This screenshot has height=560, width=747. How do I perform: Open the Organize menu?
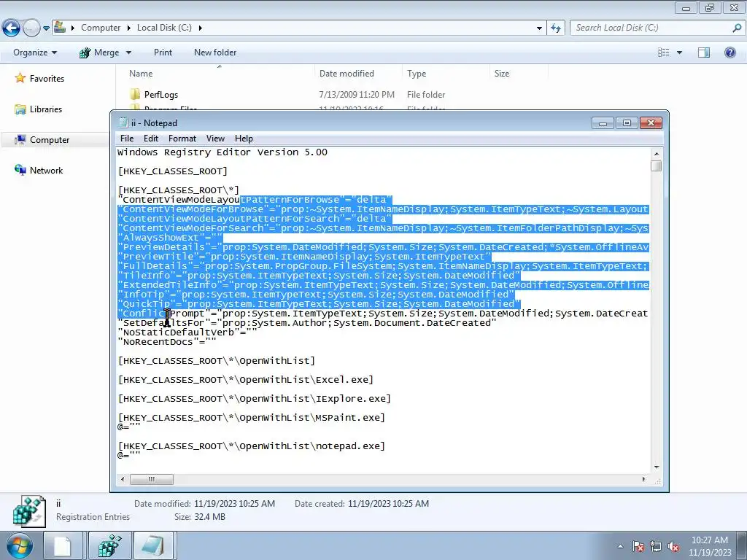tap(35, 52)
